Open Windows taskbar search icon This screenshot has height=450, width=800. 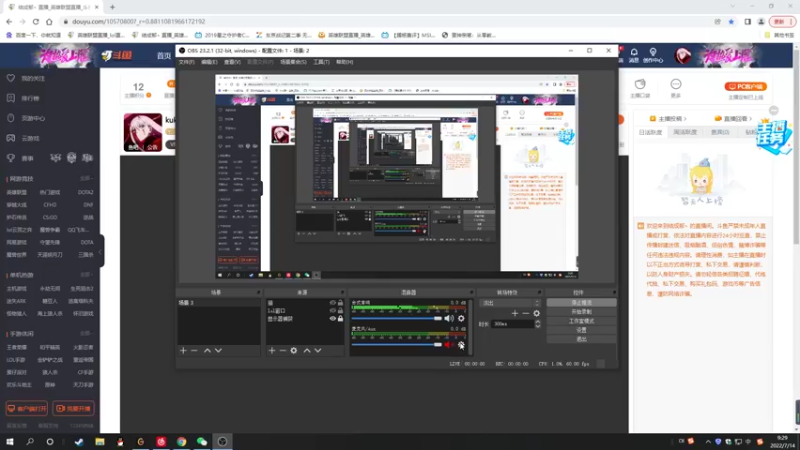(x=30, y=441)
